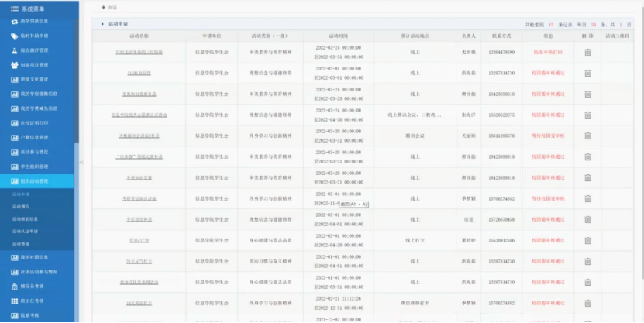Image resolution: width=644 pixels, height=323 pixels.
Task: Click the 班主任考核 grid icon in sidebar
Action: point(15,301)
